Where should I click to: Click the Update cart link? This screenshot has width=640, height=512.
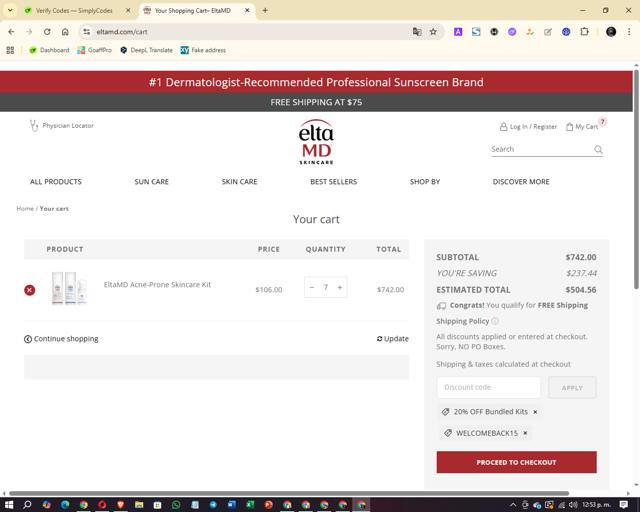pos(393,338)
